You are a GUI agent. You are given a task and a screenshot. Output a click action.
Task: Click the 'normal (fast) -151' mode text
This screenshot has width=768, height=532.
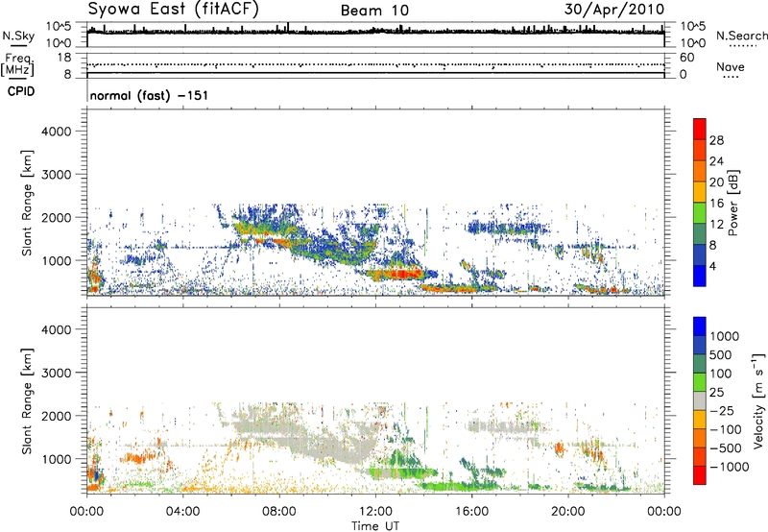click(149, 95)
